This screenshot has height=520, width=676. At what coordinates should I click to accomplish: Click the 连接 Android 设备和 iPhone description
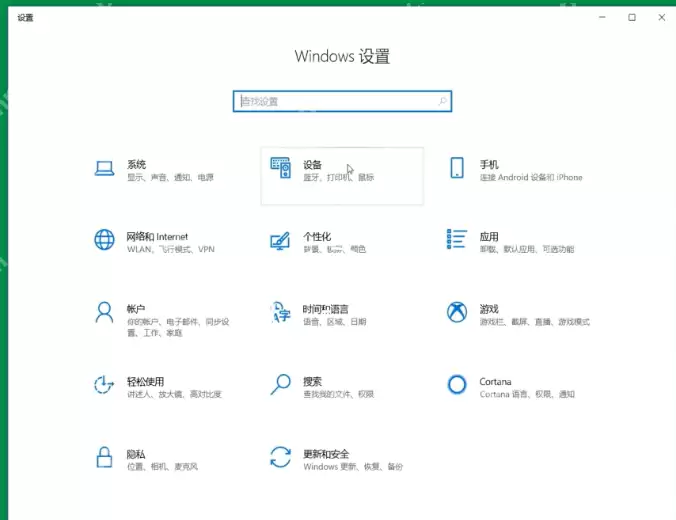point(531,177)
